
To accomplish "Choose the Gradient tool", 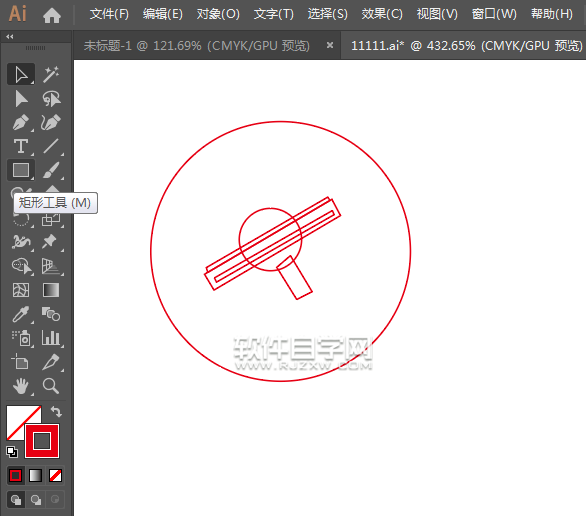I will click(x=51, y=290).
